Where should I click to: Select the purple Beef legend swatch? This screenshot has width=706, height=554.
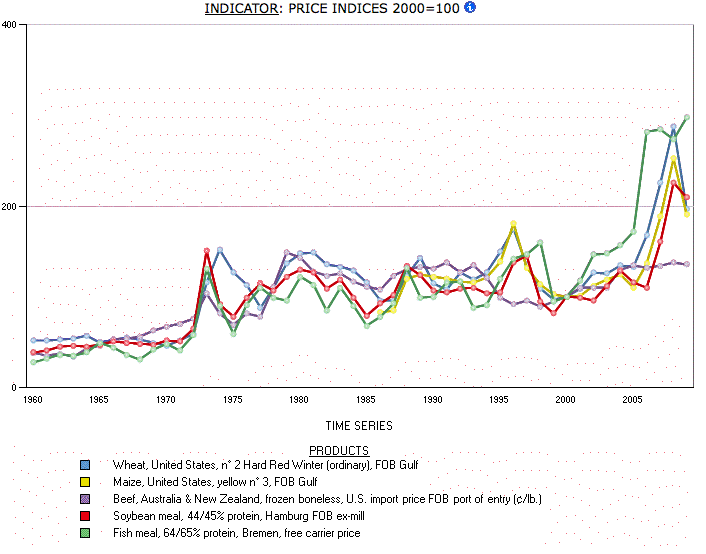(x=86, y=499)
